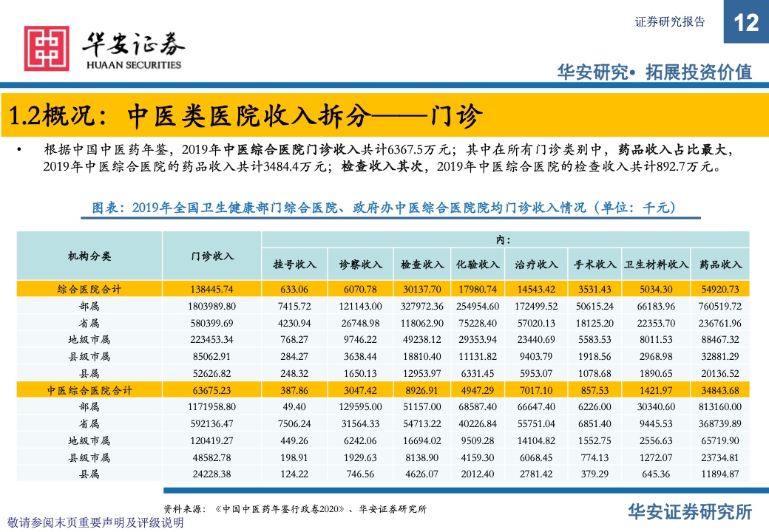
Task: Click the cell value 8926.91
Action: pyautogui.click(x=421, y=390)
